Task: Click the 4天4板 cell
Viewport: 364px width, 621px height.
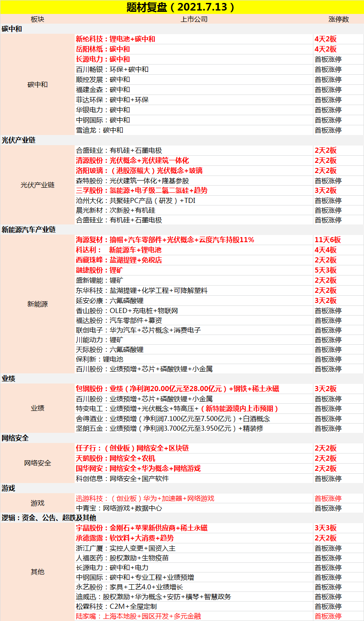Action: point(326,250)
